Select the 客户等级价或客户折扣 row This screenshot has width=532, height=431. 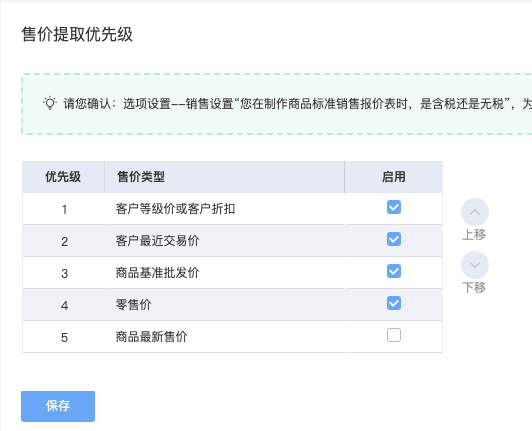232,209
